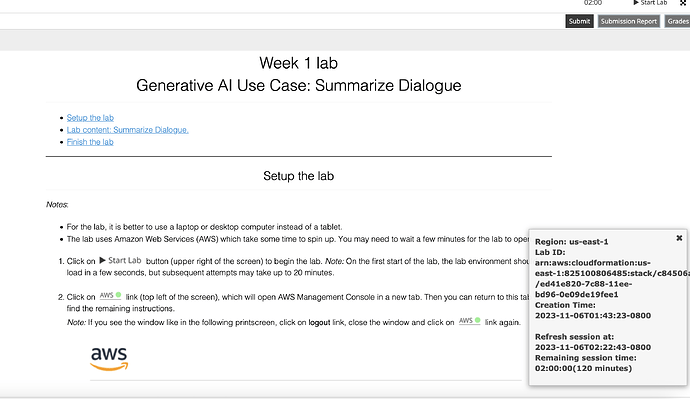690x399 pixels.
Task: Click the 02:00 session timer
Action: point(593,3)
